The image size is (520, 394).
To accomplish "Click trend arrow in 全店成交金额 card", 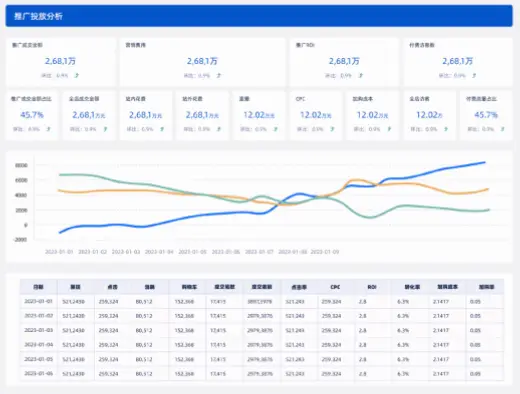I will (x=105, y=129).
